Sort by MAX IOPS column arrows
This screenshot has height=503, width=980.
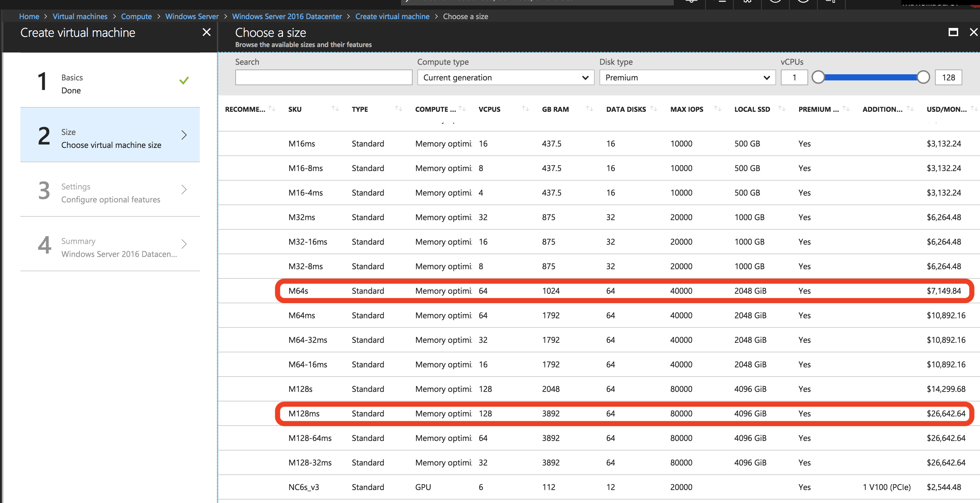(718, 109)
